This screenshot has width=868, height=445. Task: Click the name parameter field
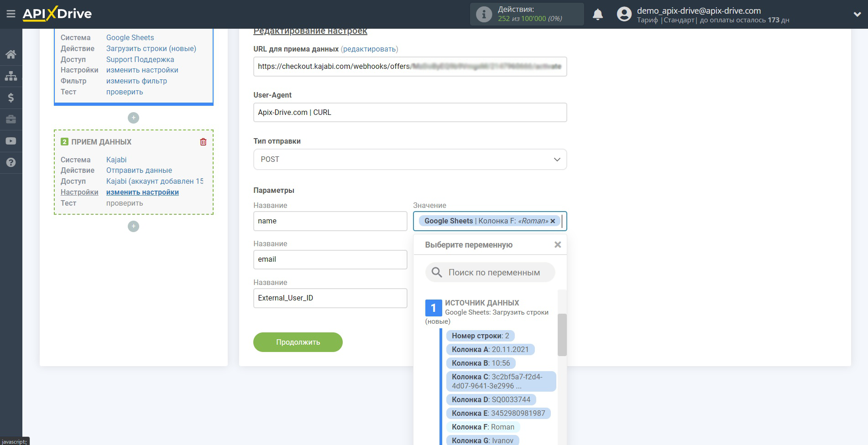point(330,221)
